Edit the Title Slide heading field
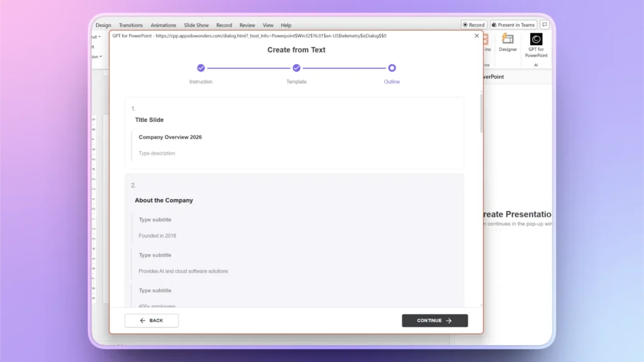Image resolution: width=644 pixels, height=362 pixels. pos(149,120)
